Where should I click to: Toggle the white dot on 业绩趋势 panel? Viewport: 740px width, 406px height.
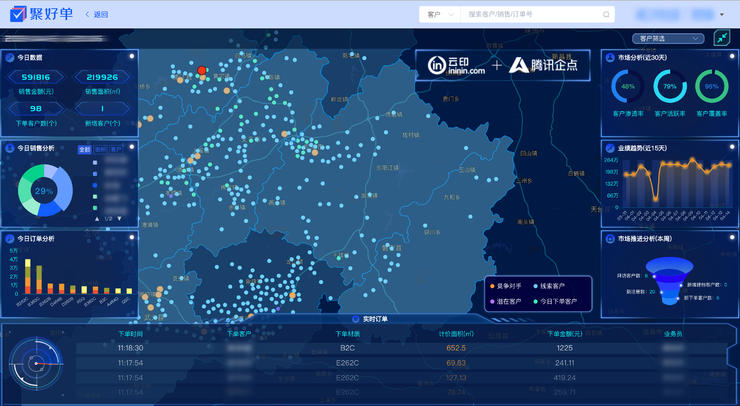pyautogui.click(x=732, y=147)
